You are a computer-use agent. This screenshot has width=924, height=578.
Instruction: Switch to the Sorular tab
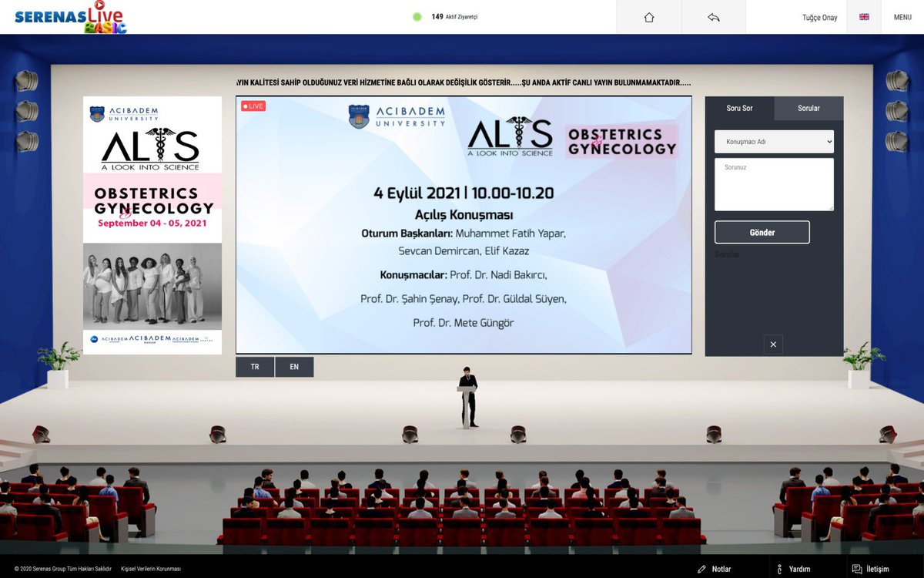[x=808, y=109]
